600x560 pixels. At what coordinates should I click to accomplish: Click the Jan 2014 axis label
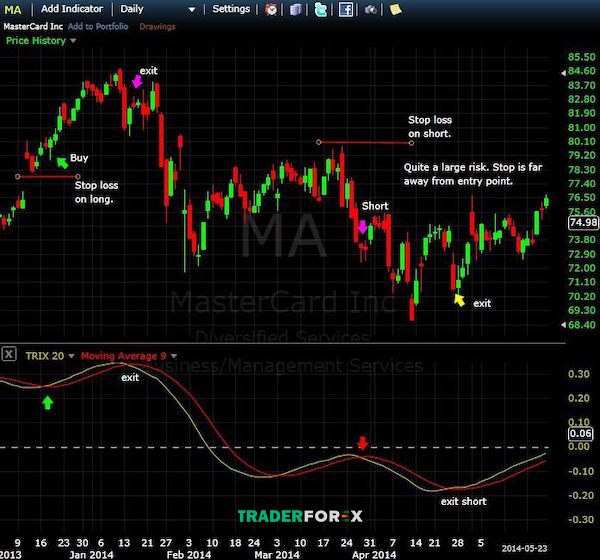91,555
